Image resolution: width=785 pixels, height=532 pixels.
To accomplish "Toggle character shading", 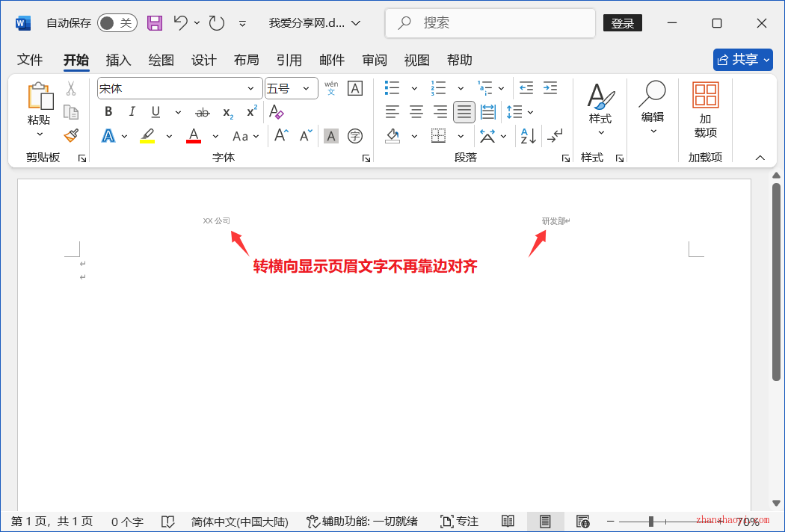I will click(x=331, y=136).
